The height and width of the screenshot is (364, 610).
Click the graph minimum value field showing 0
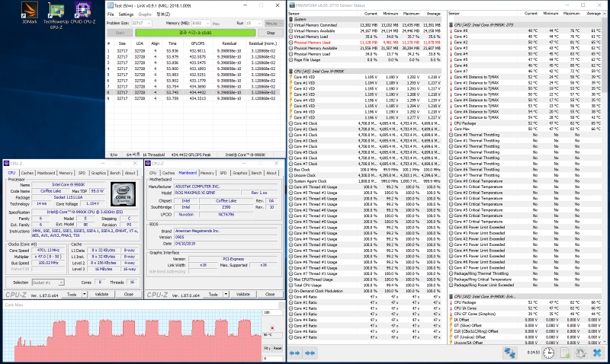coord(273,358)
